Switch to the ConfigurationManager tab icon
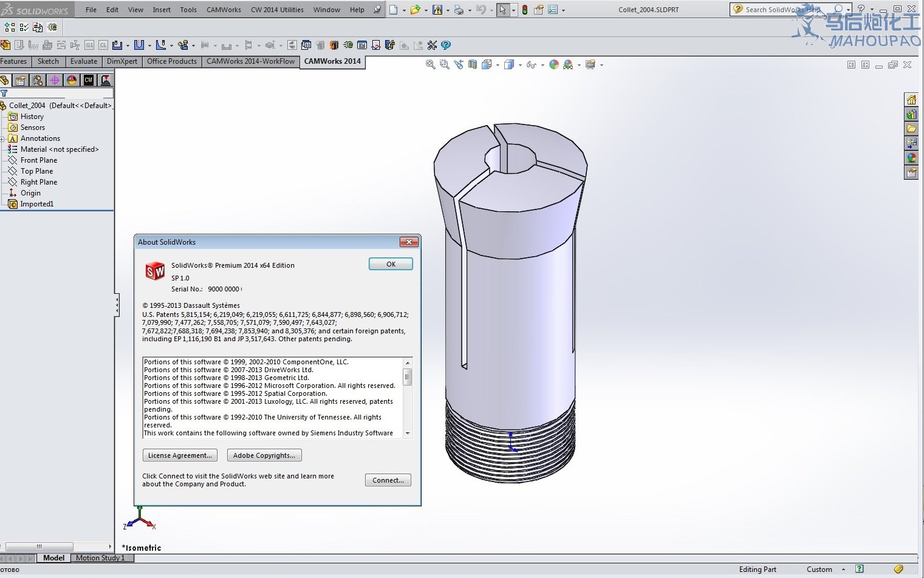The width and height of the screenshot is (924, 578). pos(38,80)
